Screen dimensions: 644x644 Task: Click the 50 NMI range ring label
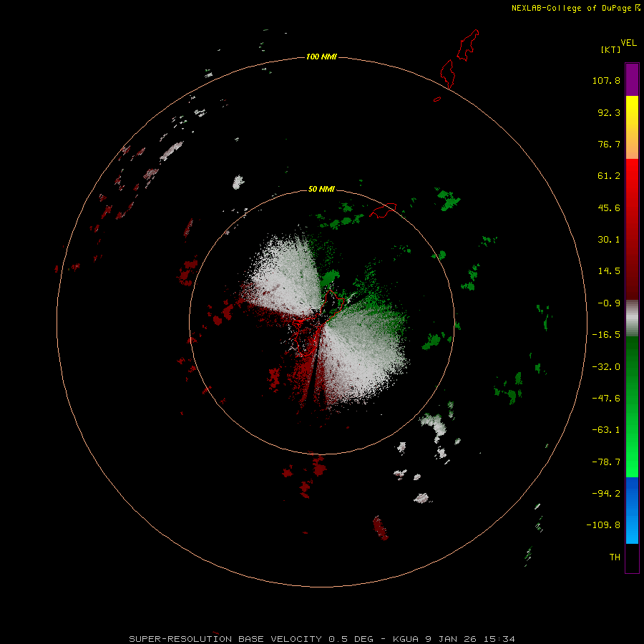pyautogui.click(x=321, y=189)
